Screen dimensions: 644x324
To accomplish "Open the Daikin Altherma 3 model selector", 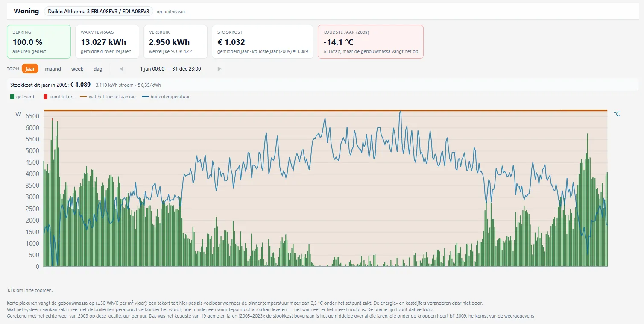I will 99,11.
